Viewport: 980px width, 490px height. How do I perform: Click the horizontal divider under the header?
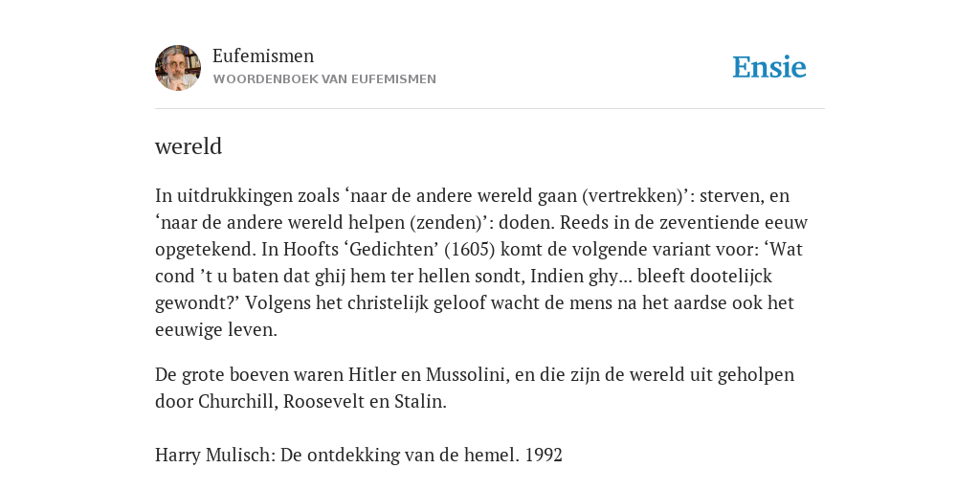point(490,109)
